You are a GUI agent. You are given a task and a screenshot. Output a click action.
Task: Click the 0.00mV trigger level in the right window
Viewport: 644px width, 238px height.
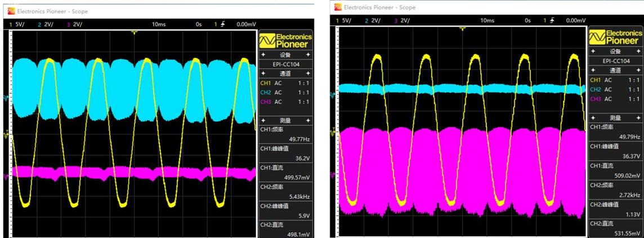tap(576, 20)
